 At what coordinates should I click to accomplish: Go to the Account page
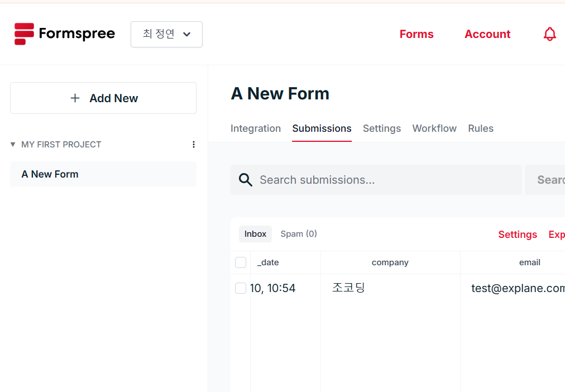pos(487,34)
